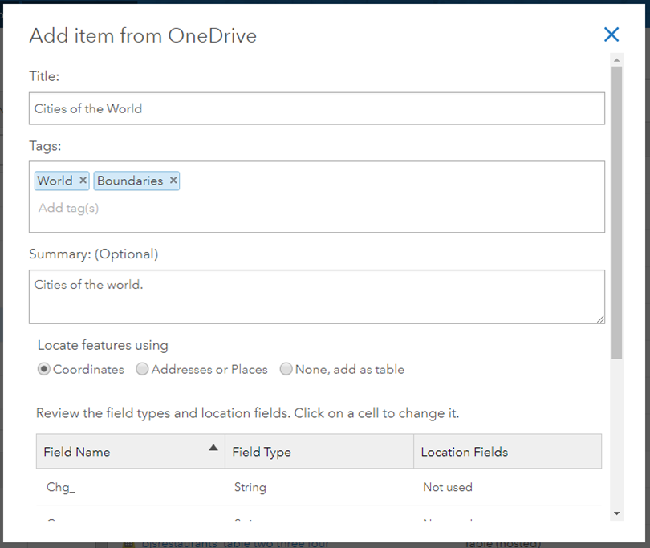
Task: Remove the Boundaries tag
Action: [x=173, y=181]
